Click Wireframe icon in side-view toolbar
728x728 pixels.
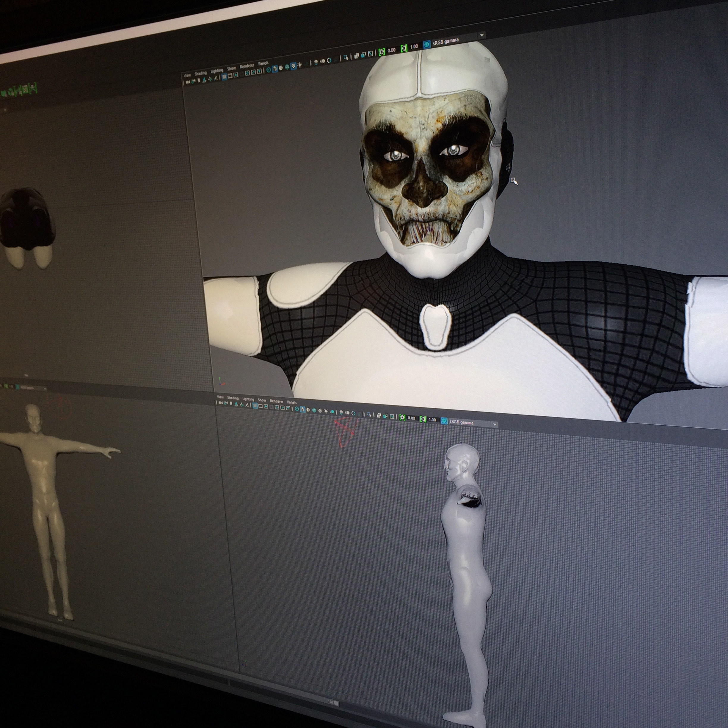pos(297,409)
